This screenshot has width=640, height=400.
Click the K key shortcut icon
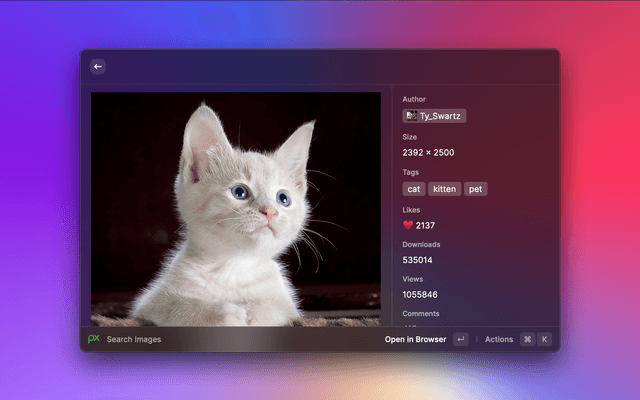point(545,339)
